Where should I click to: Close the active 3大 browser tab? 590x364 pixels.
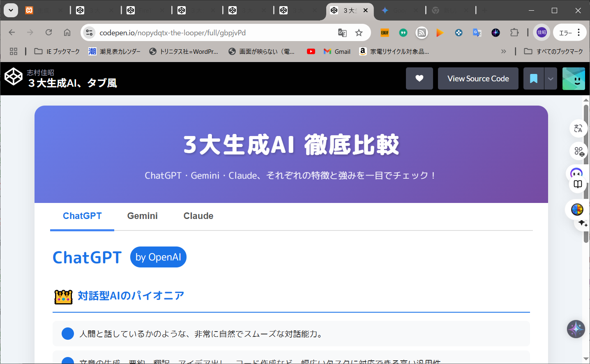[x=366, y=10]
